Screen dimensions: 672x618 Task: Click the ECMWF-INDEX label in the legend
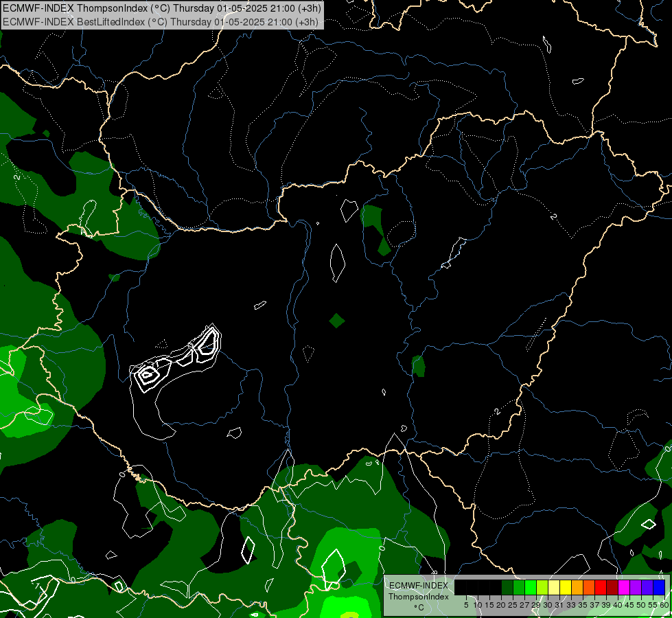(x=418, y=586)
